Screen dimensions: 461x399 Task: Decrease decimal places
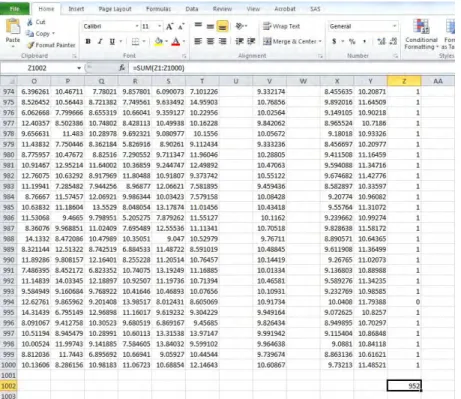(393, 41)
